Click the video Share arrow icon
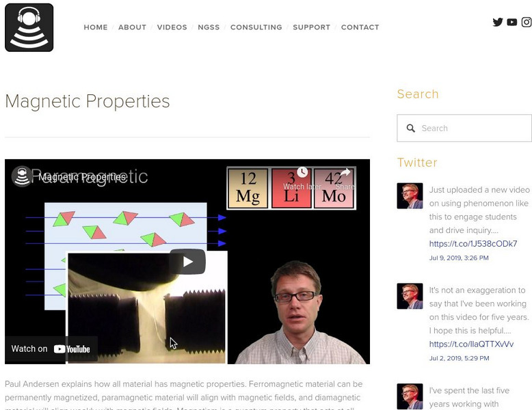The height and width of the screenshot is (410, 532). click(345, 172)
